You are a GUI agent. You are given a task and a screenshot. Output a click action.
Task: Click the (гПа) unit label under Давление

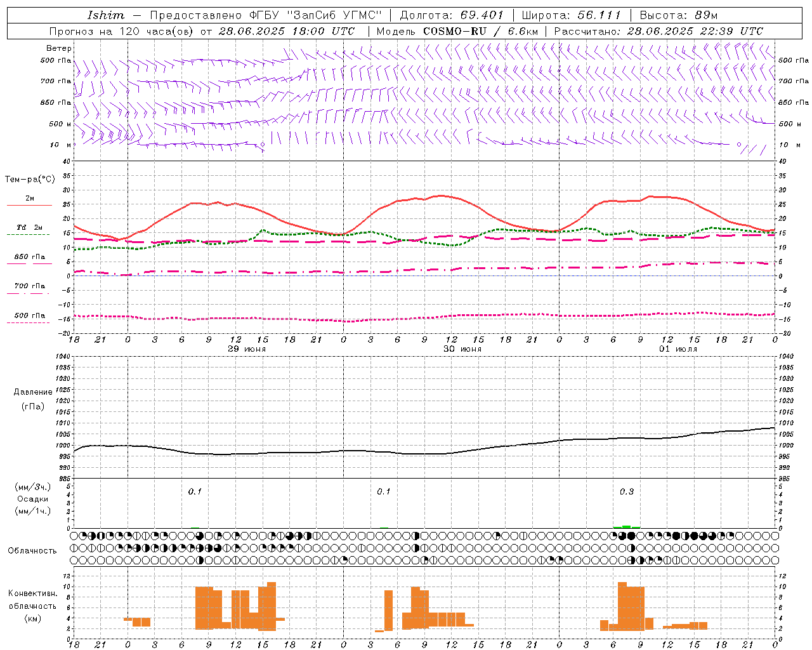(33, 406)
